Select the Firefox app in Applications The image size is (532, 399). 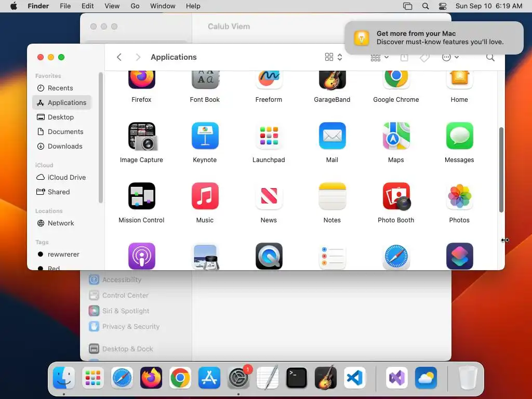141,79
